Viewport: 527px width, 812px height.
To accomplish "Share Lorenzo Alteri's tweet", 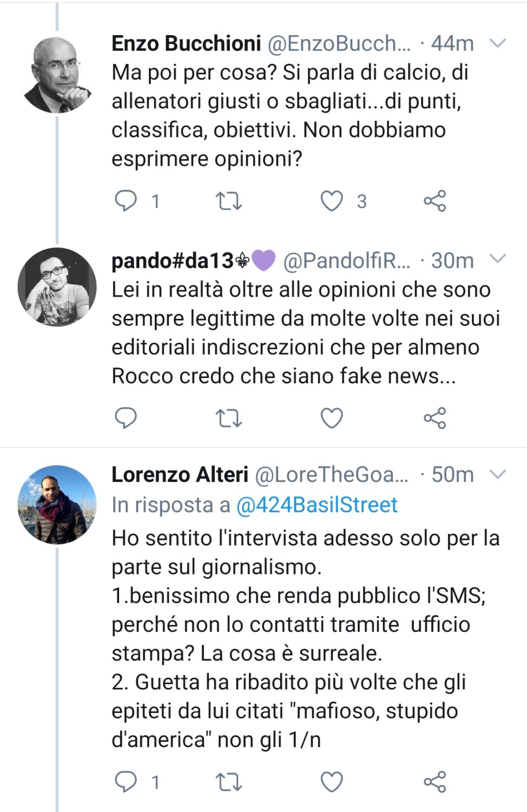I will [x=434, y=781].
